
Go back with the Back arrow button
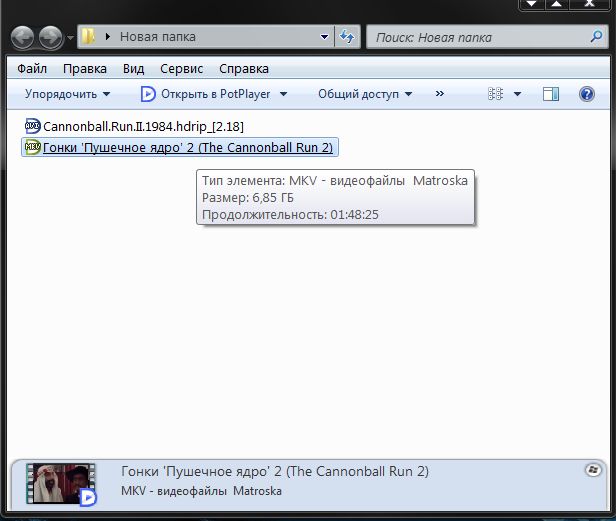click(x=22, y=38)
